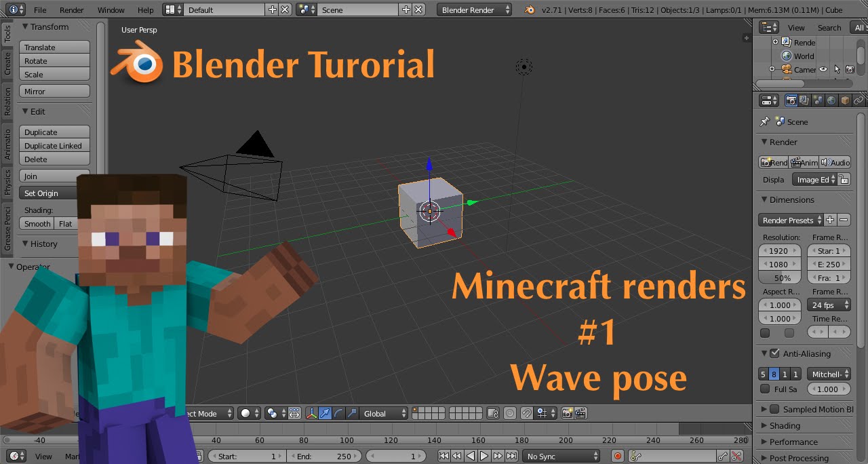Open the No Sync playback dropdown
Viewport: 868px width, 464px height.
562,457
